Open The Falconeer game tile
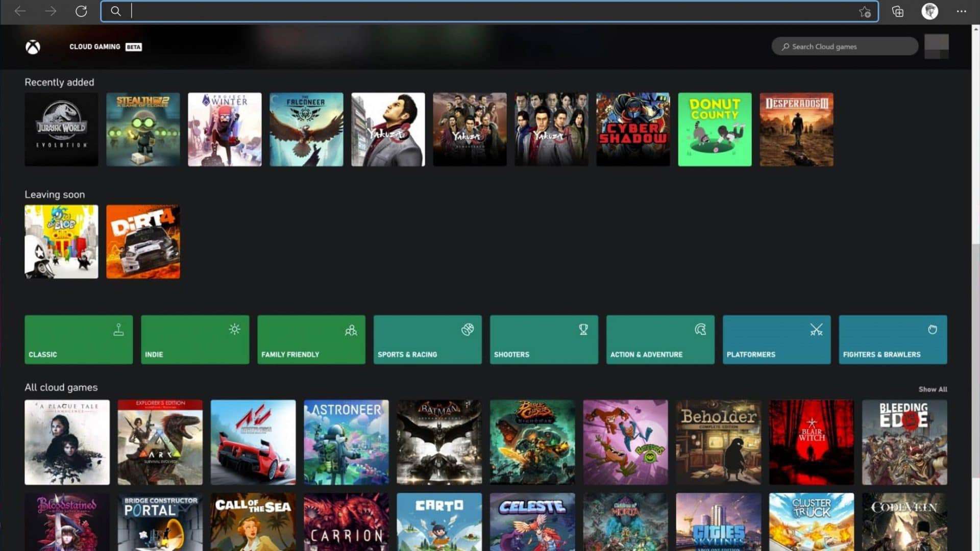 coord(306,129)
